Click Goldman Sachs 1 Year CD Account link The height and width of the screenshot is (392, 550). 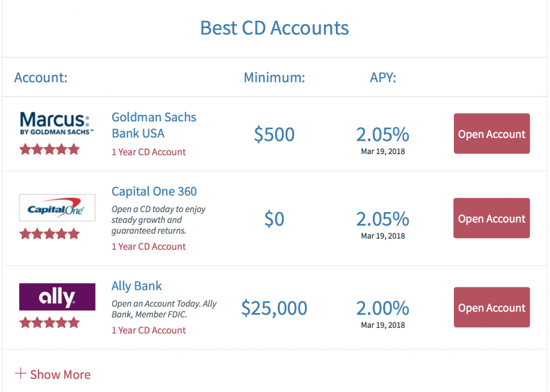pyautogui.click(x=149, y=152)
